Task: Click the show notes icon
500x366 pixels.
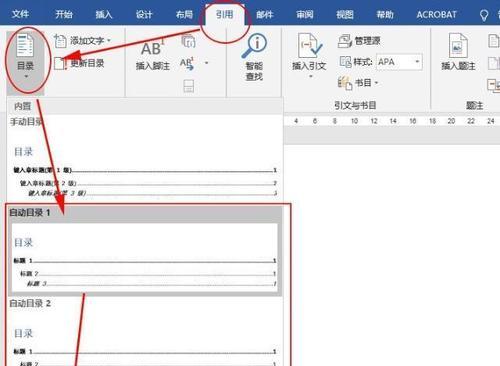Action: click(189, 86)
